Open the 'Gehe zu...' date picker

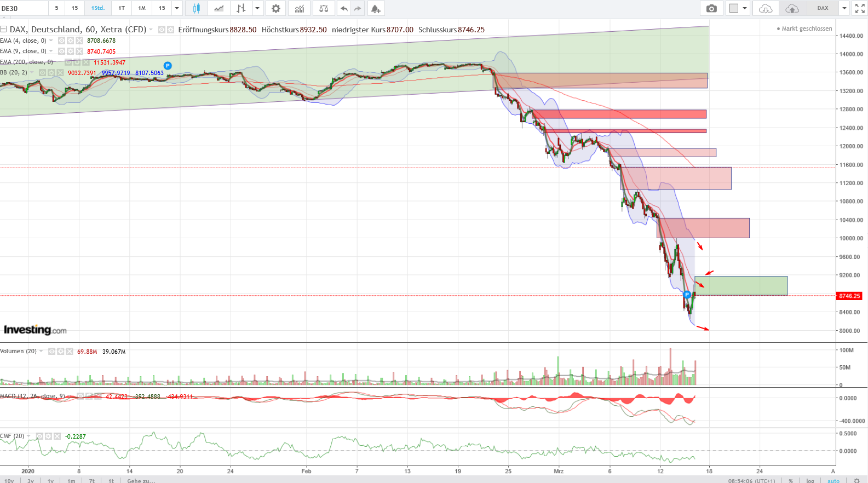(x=141, y=480)
